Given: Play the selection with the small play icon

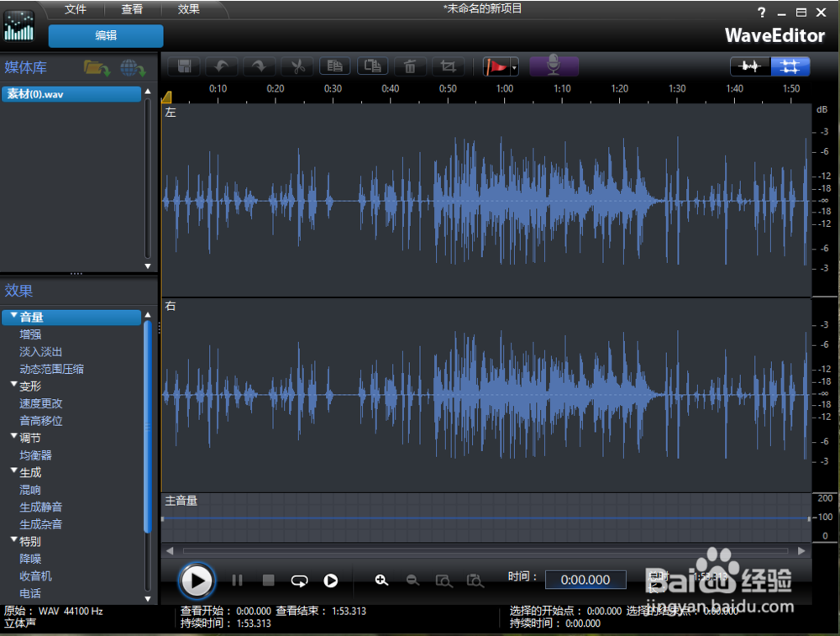Looking at the screenshot, I should [330, 581].
